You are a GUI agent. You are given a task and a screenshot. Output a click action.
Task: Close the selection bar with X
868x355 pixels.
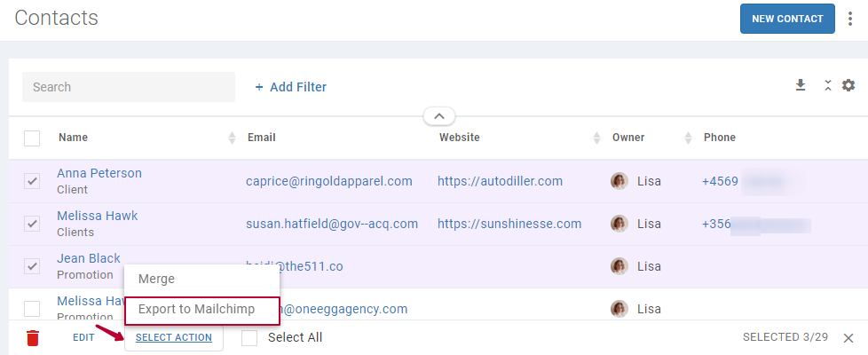point(848,338)
